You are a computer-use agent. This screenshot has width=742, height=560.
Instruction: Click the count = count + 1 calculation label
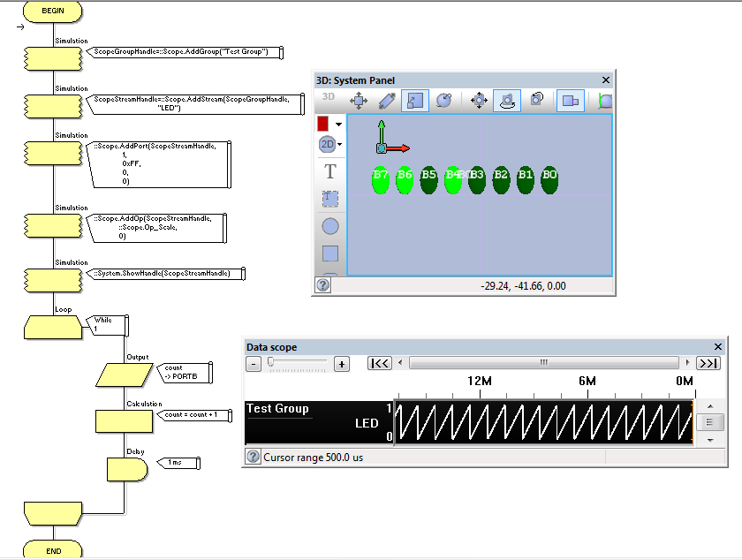(191, 414)
